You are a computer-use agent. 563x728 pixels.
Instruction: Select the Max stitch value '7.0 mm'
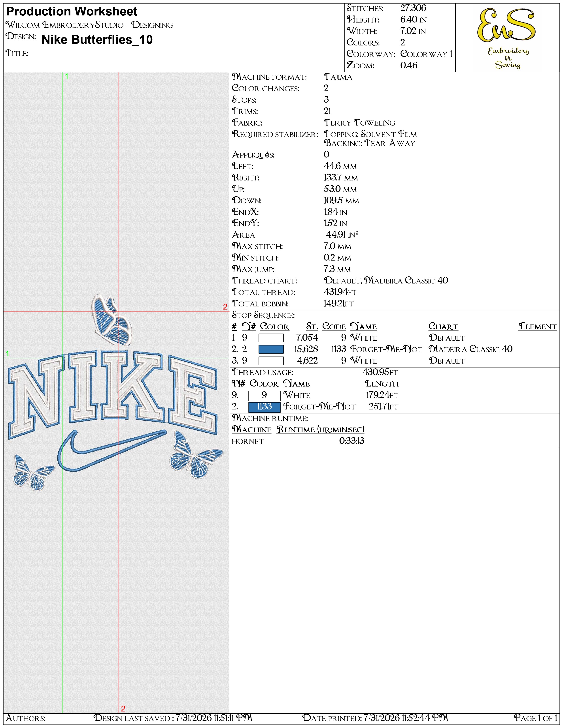click(x=338, y=246)
